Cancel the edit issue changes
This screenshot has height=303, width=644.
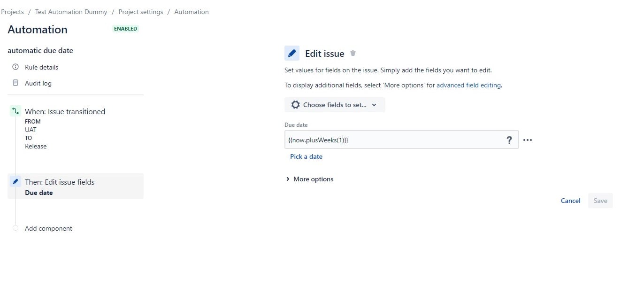coord(571,201)
